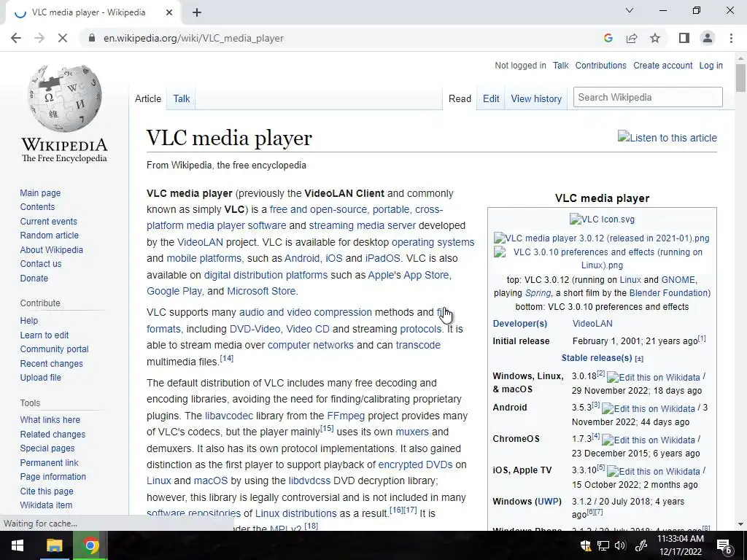Click in the Search Wikipedia field
The height and width of the screenshot is (560, 747).
point(648,97)
